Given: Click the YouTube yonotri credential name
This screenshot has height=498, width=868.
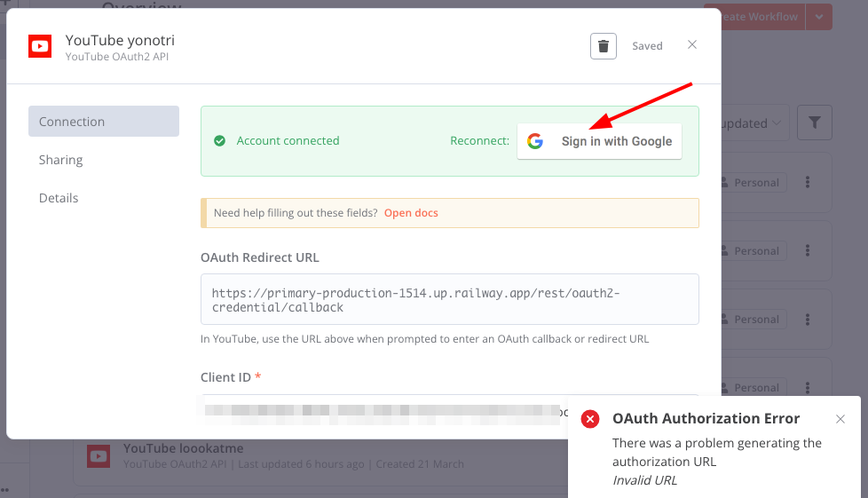Looking at the screenshot, I should (120, 40).
